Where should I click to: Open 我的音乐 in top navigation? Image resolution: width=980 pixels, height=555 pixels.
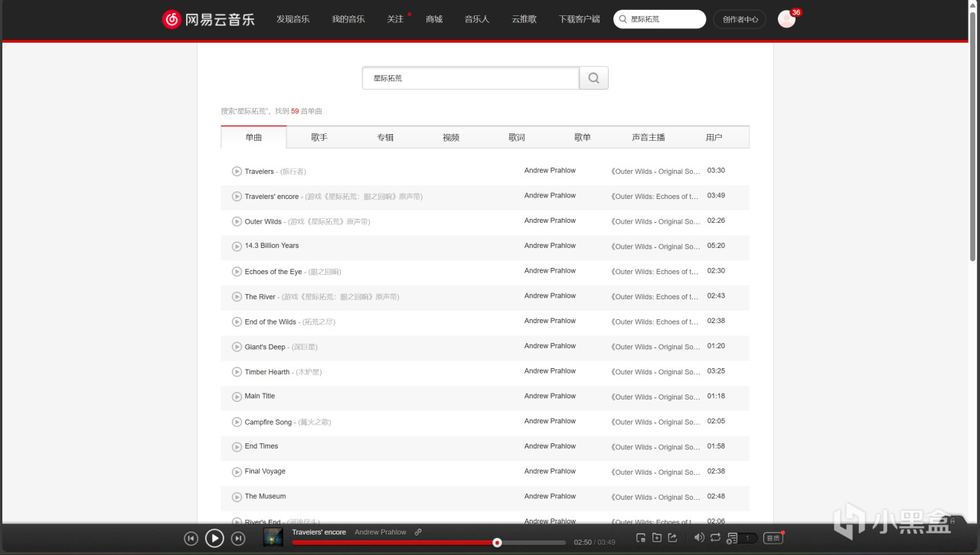tap(348, 19)
